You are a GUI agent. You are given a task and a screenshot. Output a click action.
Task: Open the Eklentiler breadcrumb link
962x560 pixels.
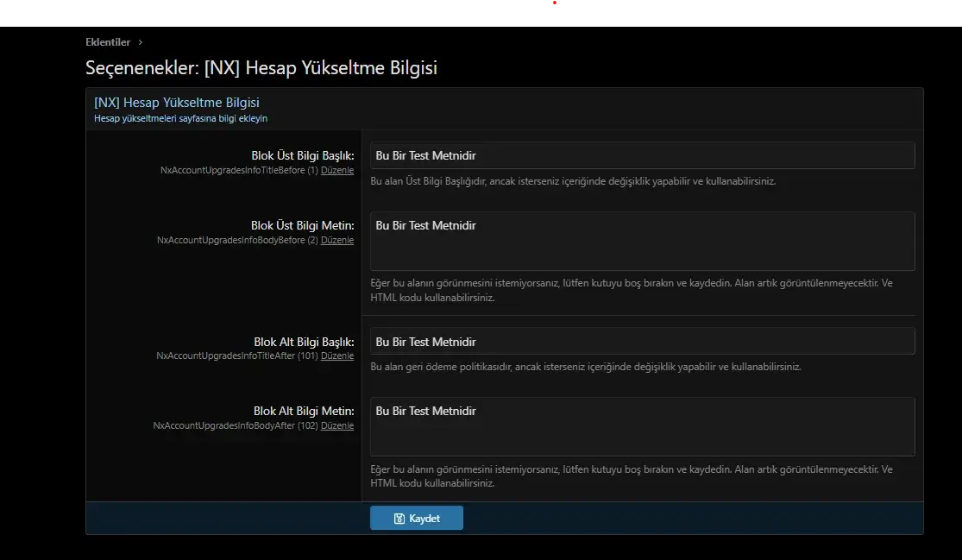pyautogui.click(x=108, y=42)
